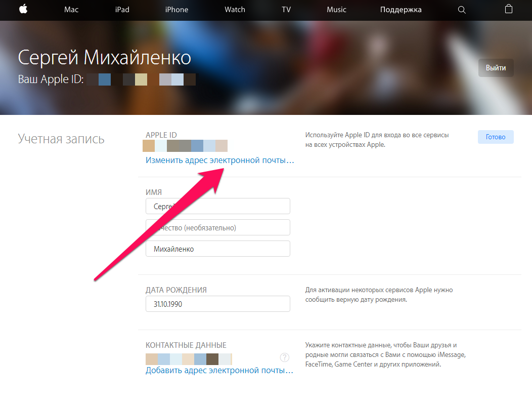532x402 pixels.
Task: Click Добавить адрес электронной почты link
Action: tap(219, 370)
